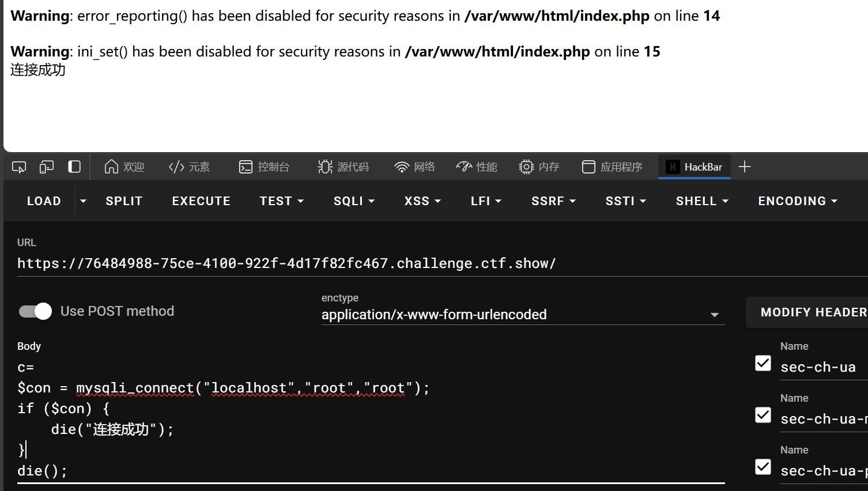Uncheck the sec-ch-ua header checkbox

[x=763, y=363]
